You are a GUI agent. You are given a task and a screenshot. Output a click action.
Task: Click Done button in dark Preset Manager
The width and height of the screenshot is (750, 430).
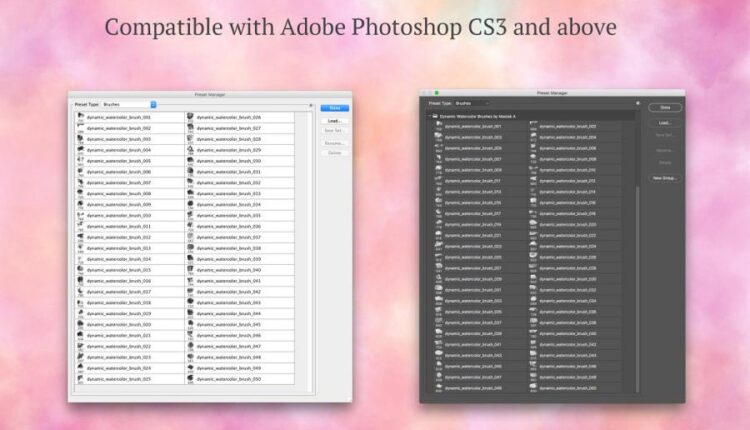pos(664,107)
